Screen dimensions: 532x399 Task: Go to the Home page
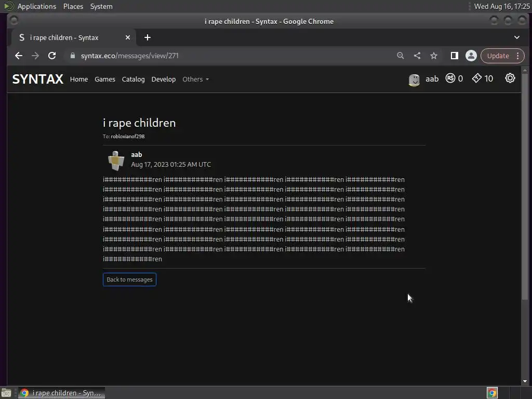coord(79,79)
